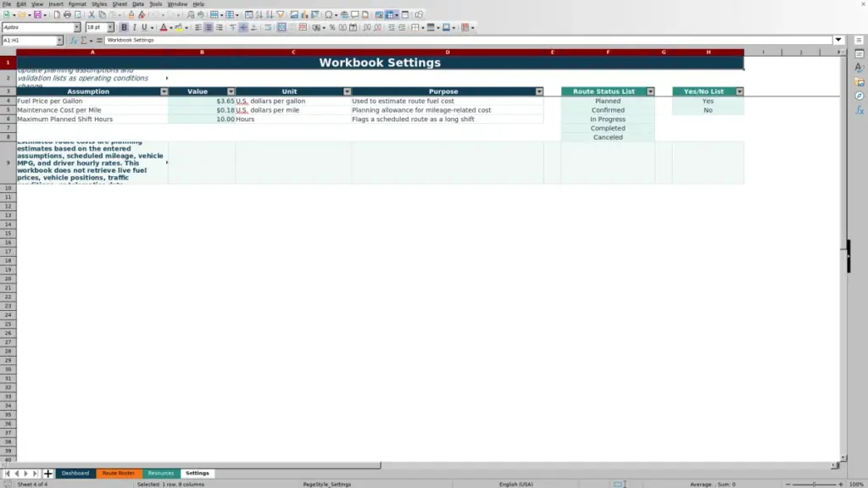Click the Insert Comment icon

(355, 14)
